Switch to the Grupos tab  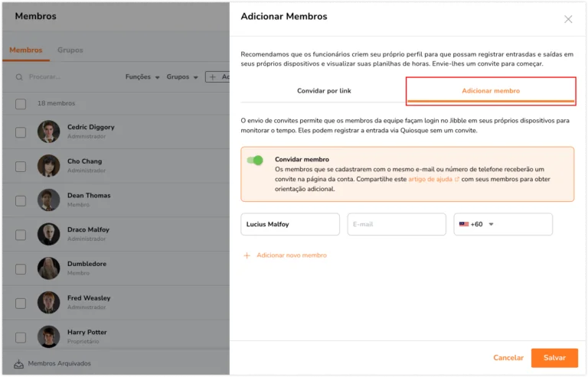(x=70, y=50)
